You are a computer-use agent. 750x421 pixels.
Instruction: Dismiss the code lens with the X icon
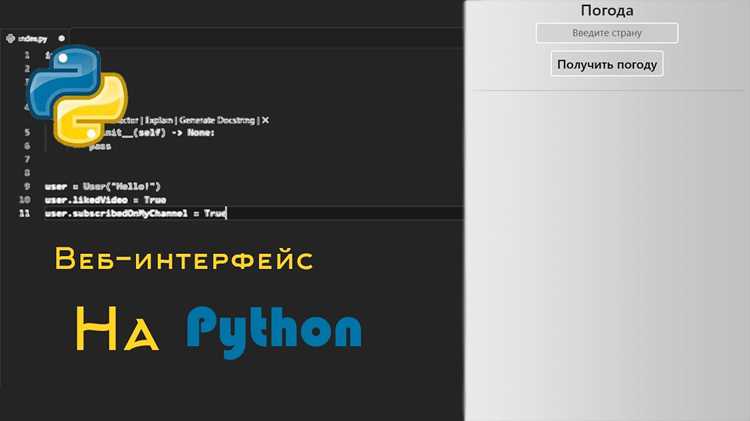(265, 120)
